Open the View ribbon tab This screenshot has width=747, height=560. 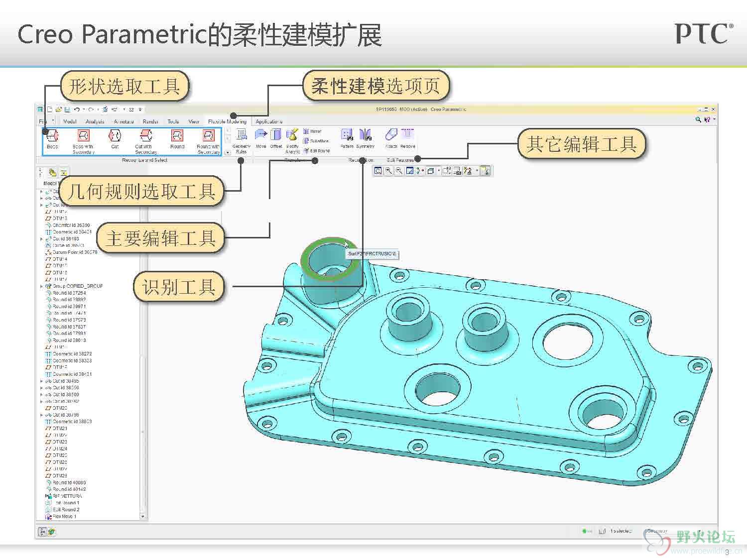tap(194, 121)
